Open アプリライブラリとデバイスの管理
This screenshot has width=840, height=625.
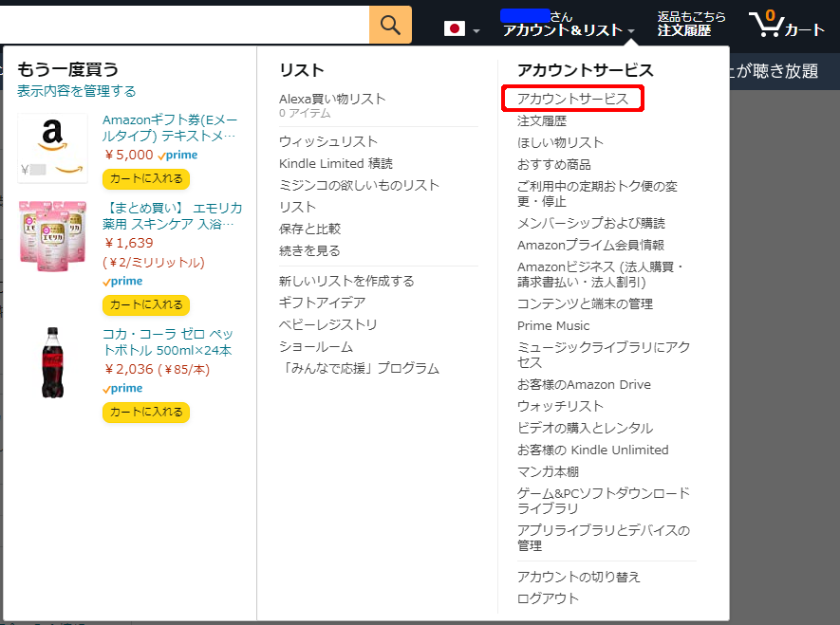click(x=604, y=538)
